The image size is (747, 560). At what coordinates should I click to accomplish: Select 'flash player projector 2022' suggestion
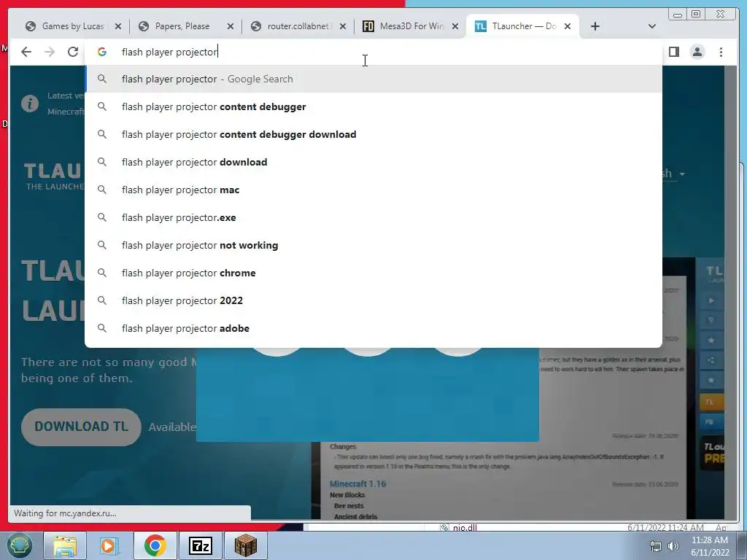[373, 300]
